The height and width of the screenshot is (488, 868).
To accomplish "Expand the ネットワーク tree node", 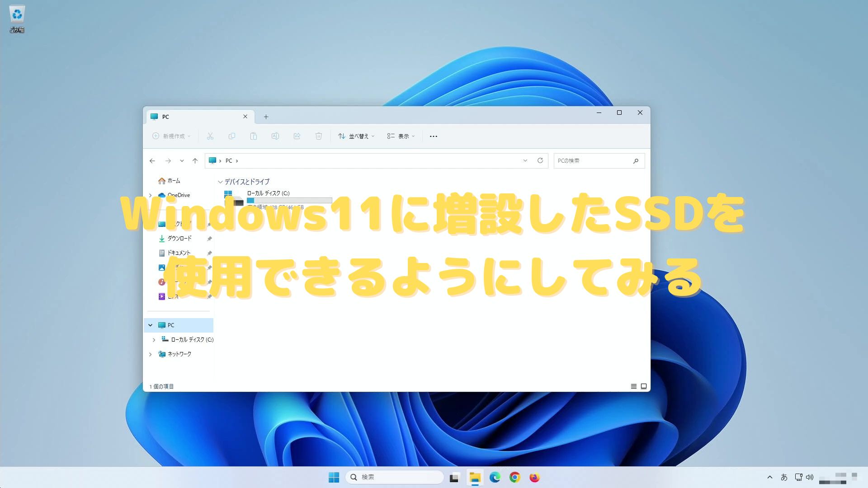I will [x=151, y=354].
